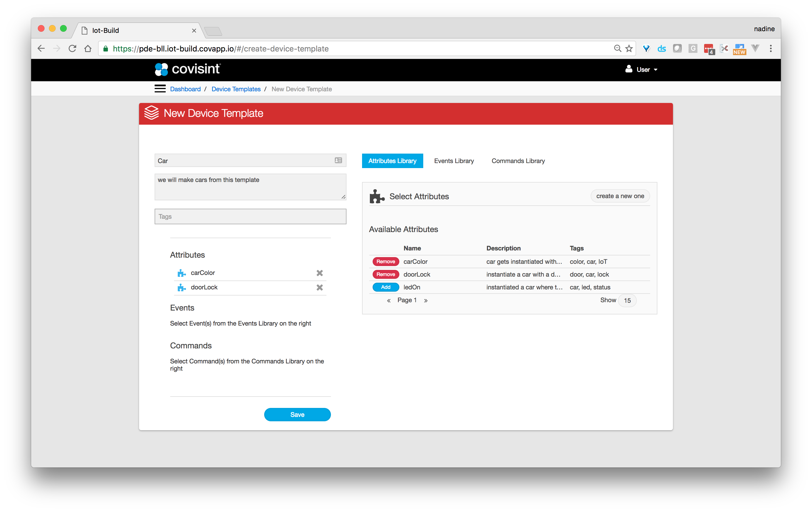Open the Show 15 page-size selector

coord(627,300)
